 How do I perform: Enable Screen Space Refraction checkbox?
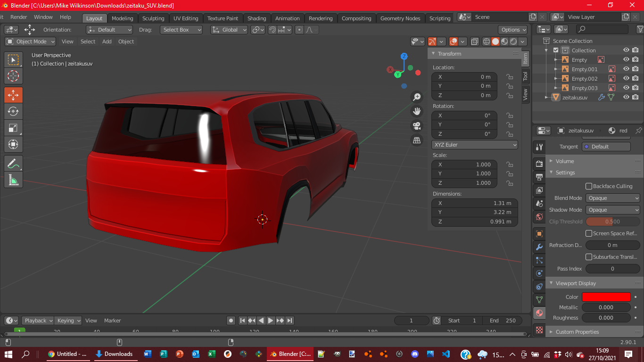click(x=589, y=233)
